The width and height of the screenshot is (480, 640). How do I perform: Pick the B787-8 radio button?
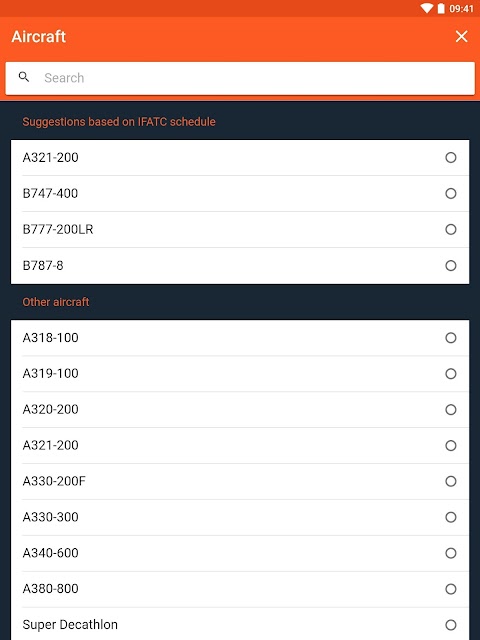pos(451,266)
